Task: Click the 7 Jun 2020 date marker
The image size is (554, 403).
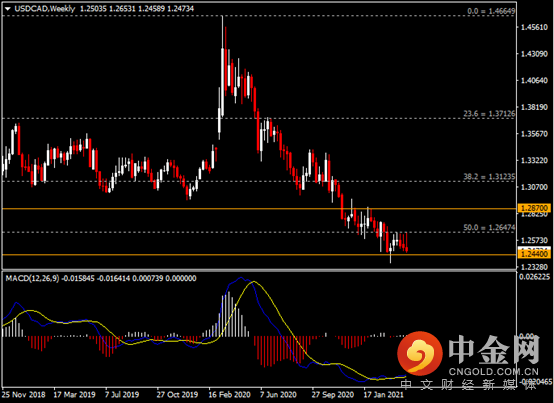Action: coord(278,395)
